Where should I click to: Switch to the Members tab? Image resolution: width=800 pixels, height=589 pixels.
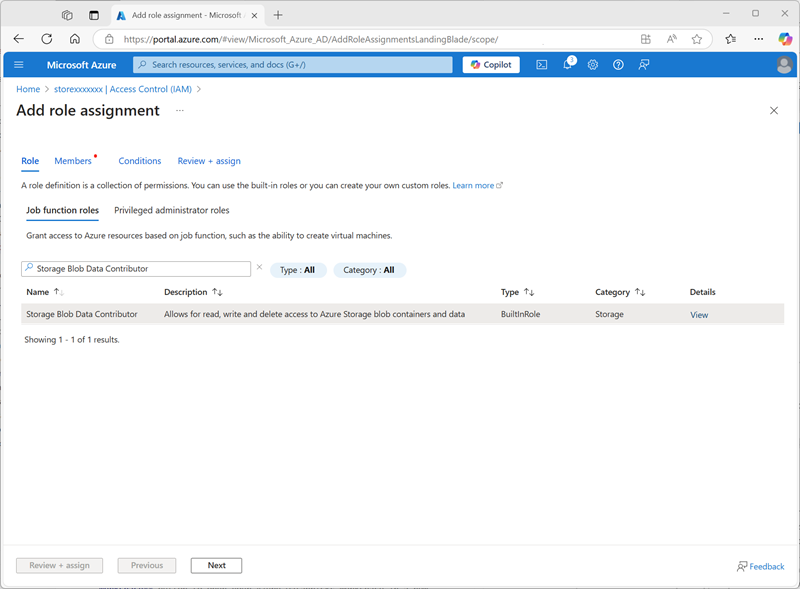(x=73, y=161)
